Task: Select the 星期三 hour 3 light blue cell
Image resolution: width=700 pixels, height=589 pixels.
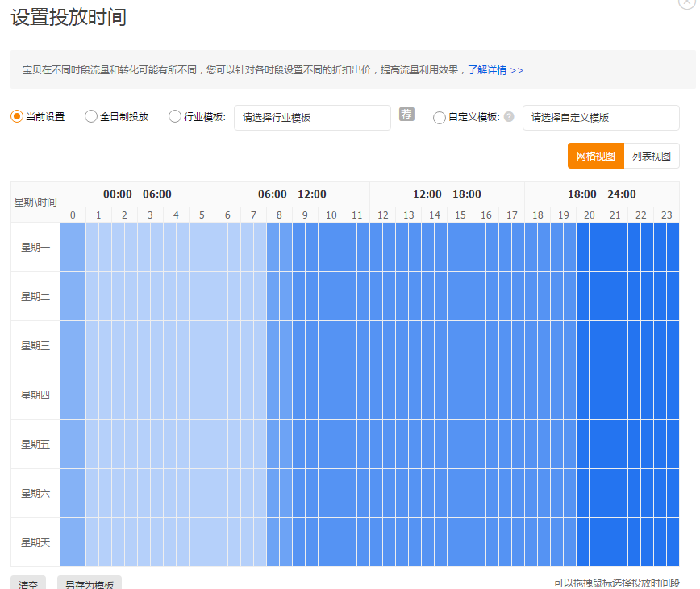Action: tap(151, 345)
